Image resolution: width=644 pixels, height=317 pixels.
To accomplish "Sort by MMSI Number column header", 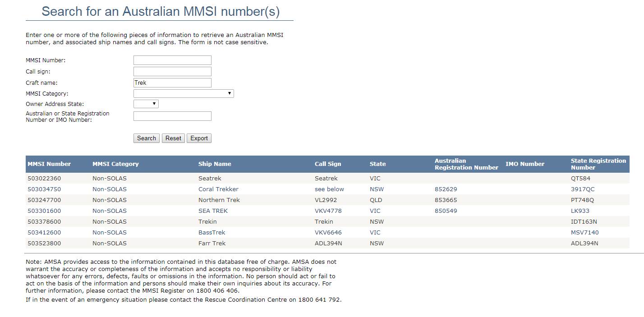I will [x=49, y=164].
